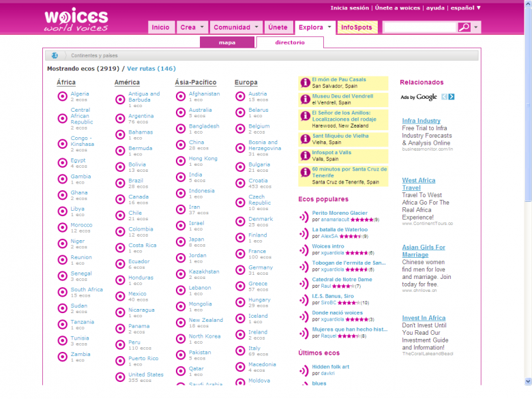
Task: Click the sound icon beside La batalla de Waterloo
Action: click(x=304, y=233)
